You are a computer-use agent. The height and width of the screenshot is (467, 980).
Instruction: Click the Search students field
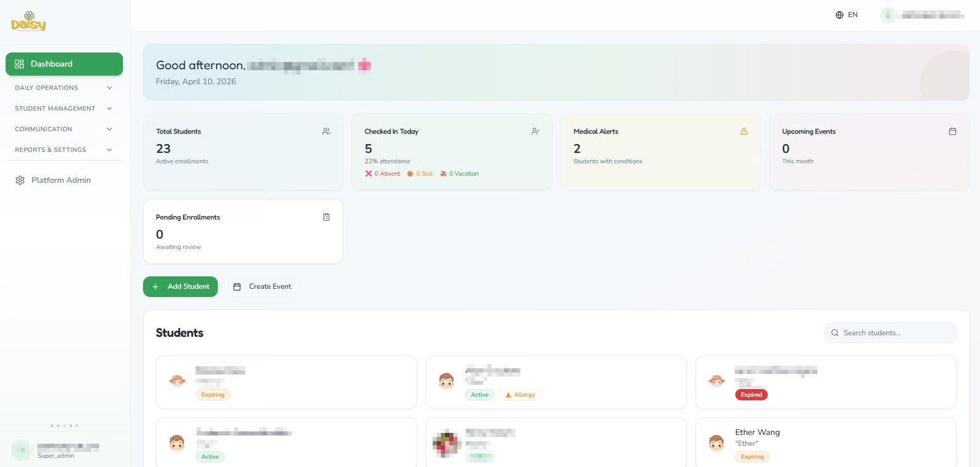tap(891, 333)
